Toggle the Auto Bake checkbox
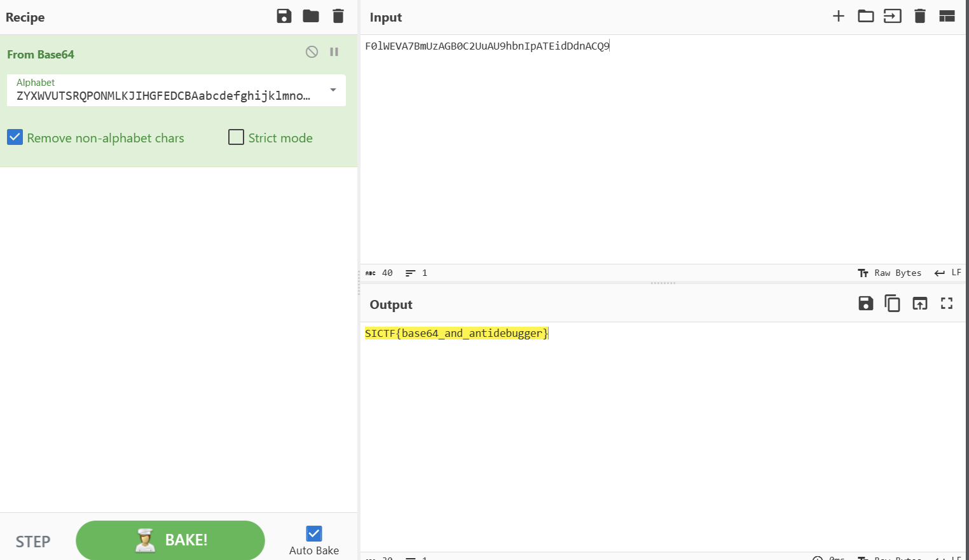 click(x=314, y=533)
